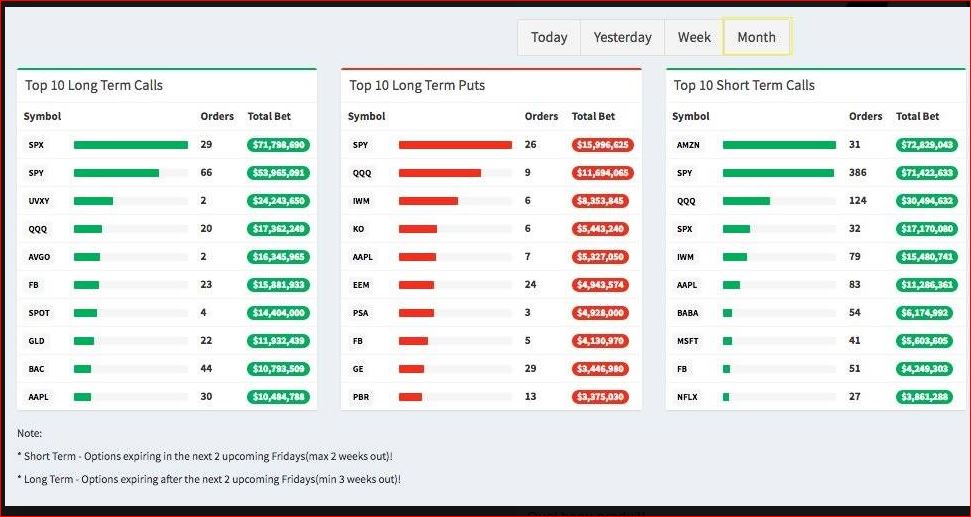Click the Top 10 Short Term Calls heading
This screenshot has width=971, height=517.
[x=744, y=85]
